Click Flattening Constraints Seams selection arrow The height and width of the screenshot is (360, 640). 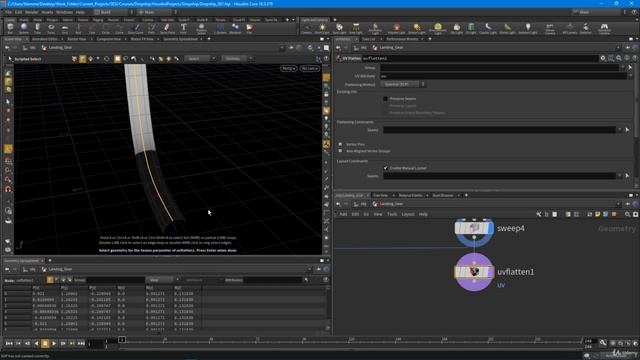[x=627, y=130]
